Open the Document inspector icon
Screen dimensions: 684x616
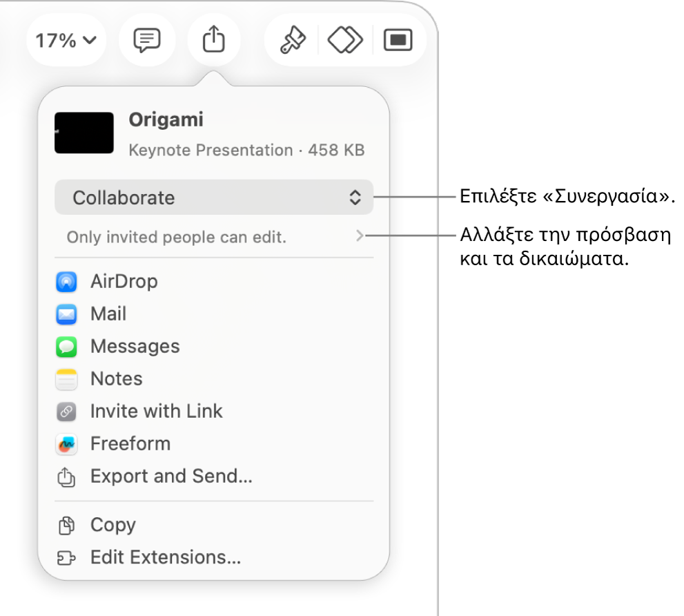398,41
